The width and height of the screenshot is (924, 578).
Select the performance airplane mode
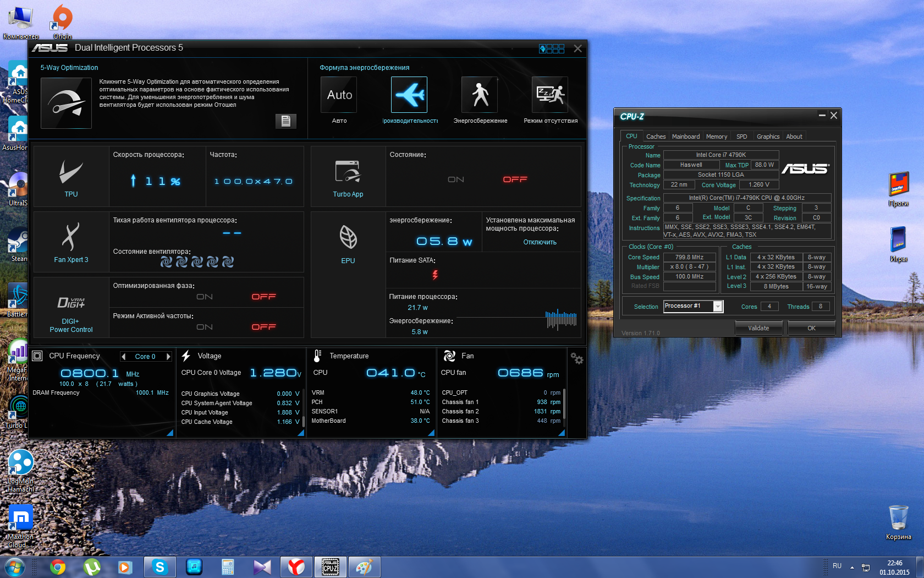[x=409, y=95]
